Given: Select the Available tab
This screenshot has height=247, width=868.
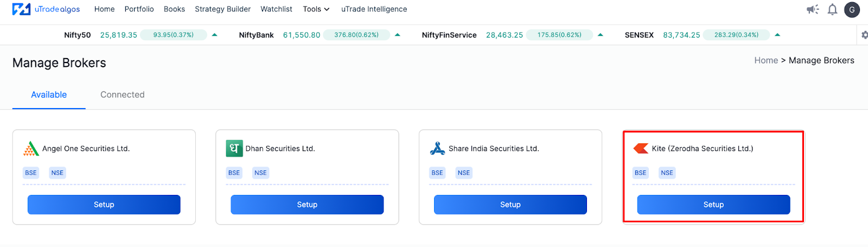Looking at the screenshot, I should pos(49,94).
